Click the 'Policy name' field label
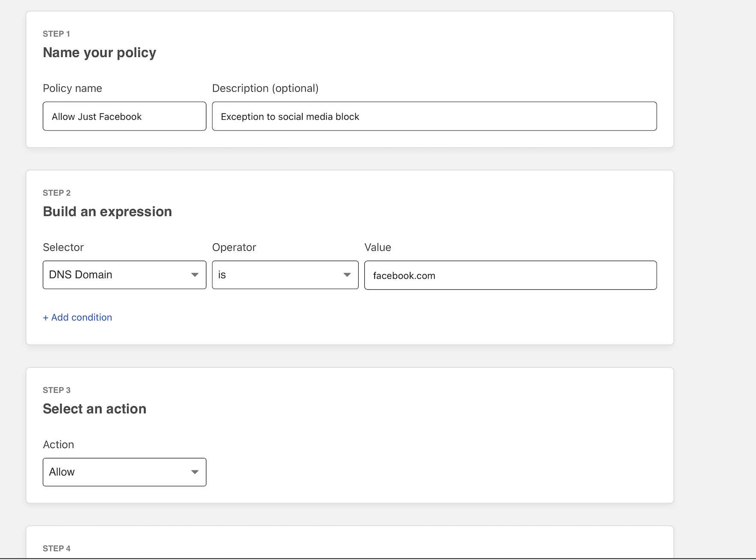 (72, 88)
